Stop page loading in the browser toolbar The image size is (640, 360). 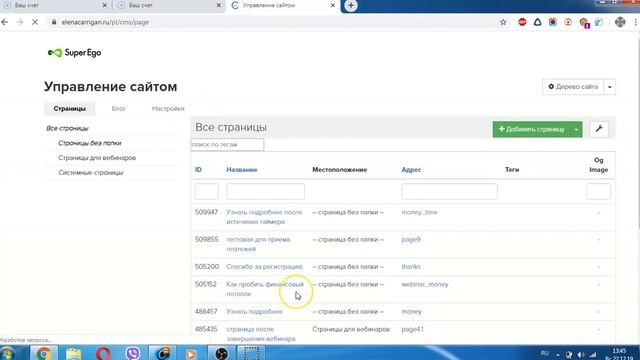(35, 22)
